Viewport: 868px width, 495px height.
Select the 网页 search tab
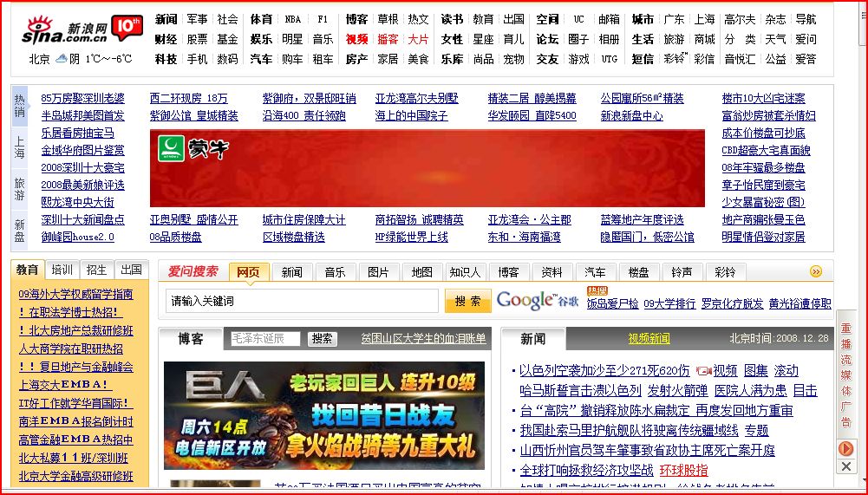[x=249, y=272]
